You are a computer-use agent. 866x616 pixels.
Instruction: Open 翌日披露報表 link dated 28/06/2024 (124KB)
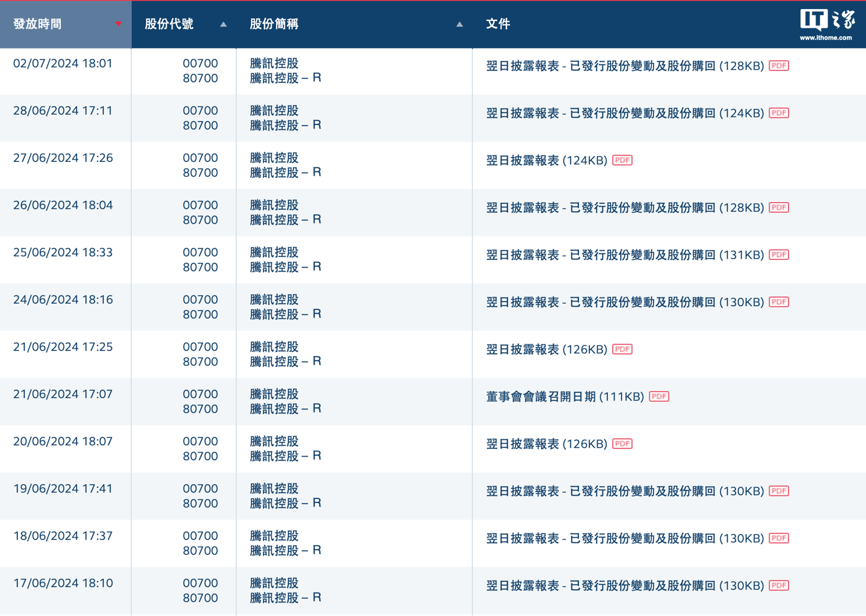(625, 113)
